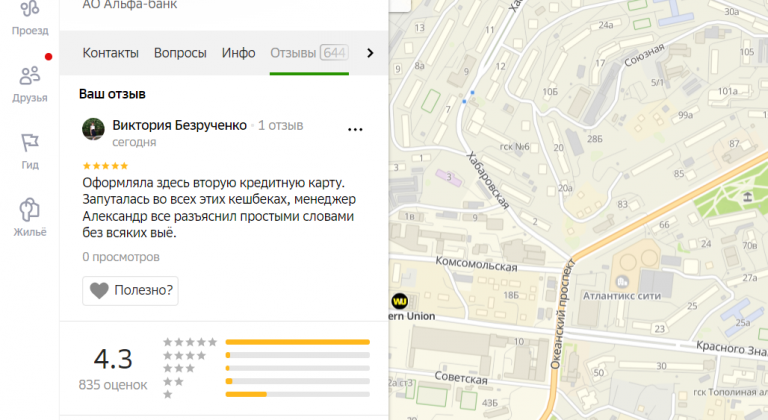768x420 pixels.
Task: Filter reviews by one-star rating bar
Action: [297, 394]
